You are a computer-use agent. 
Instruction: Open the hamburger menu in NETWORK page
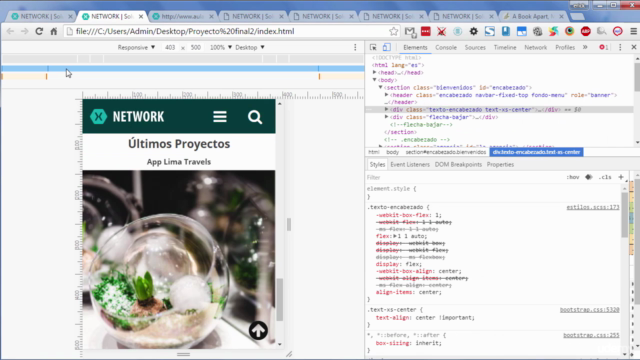pyautogui.click(x=220, y=117)
